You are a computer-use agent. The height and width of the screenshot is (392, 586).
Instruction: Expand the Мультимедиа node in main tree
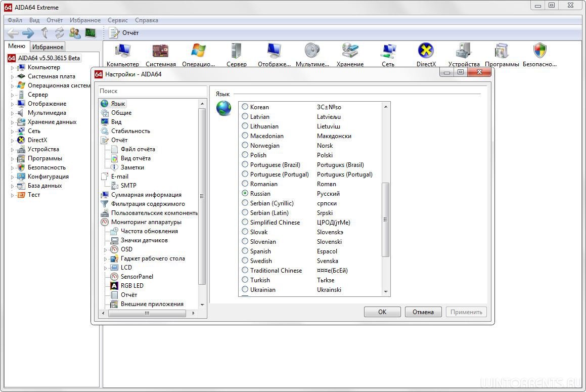pos(12,113)
